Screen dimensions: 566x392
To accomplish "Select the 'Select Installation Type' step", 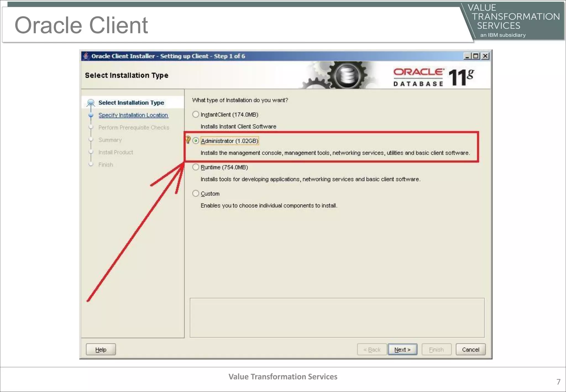I will point(131,103).
